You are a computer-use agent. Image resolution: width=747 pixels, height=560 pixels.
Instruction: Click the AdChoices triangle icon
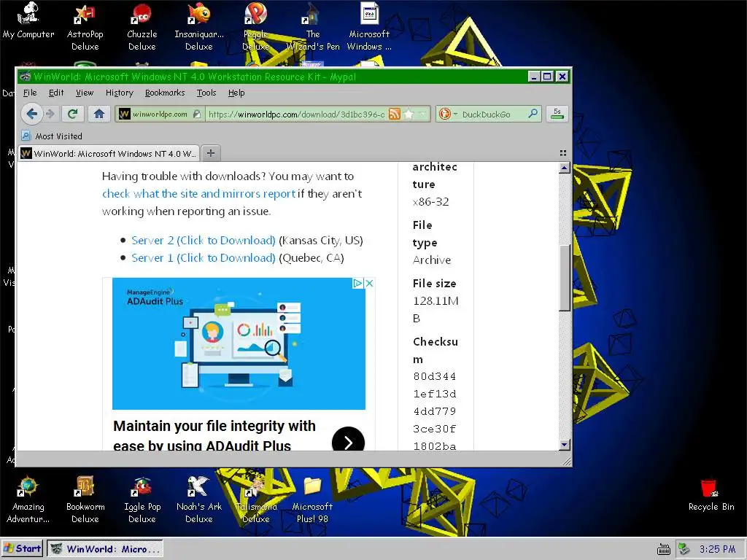(x=357, y=284)
